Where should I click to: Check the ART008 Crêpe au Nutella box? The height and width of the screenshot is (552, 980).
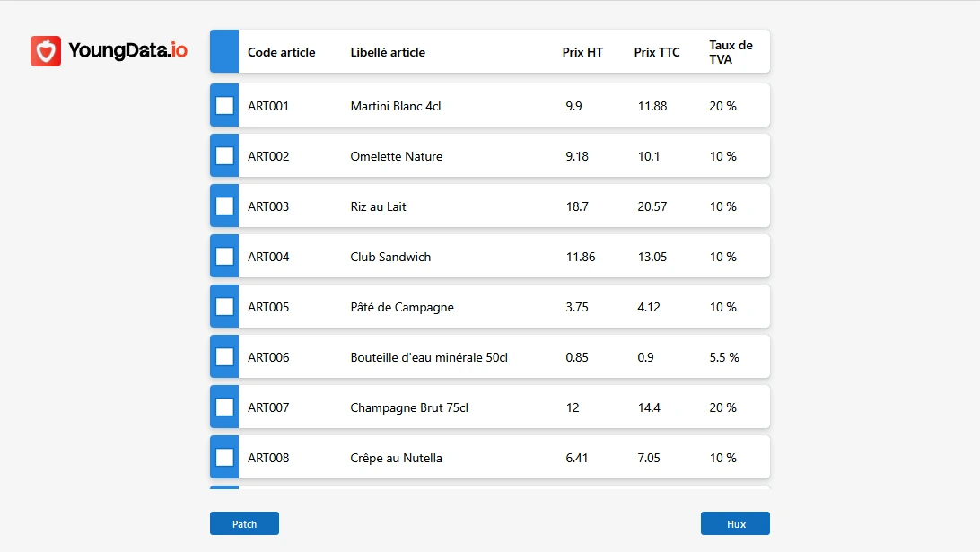click(x=224, y=458)
